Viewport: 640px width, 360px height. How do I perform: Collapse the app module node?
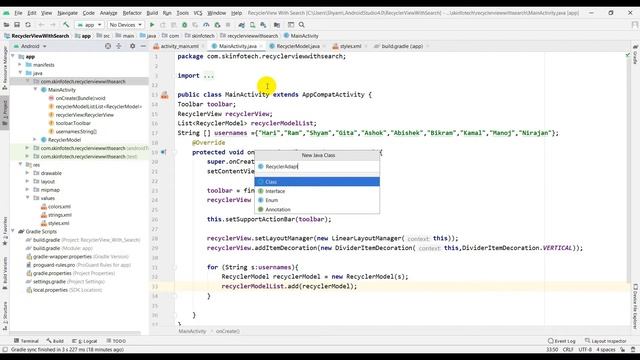tap(13, 56)
